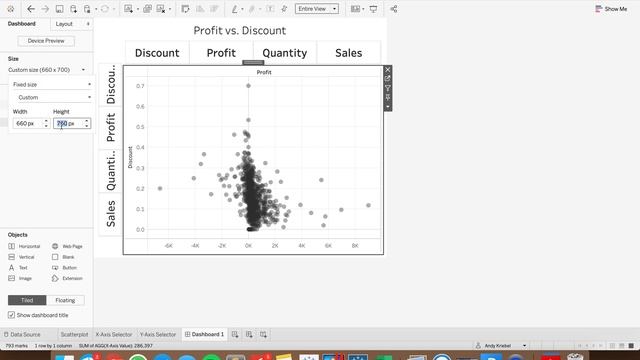Select the Text object
The image size is (640, 360).
(18, 267)
